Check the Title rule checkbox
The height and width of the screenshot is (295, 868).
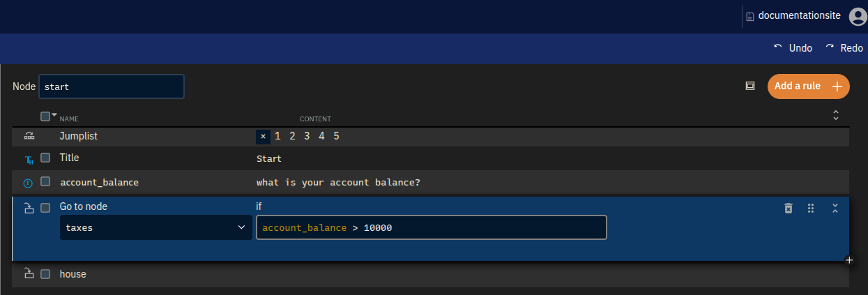(45, 158)
